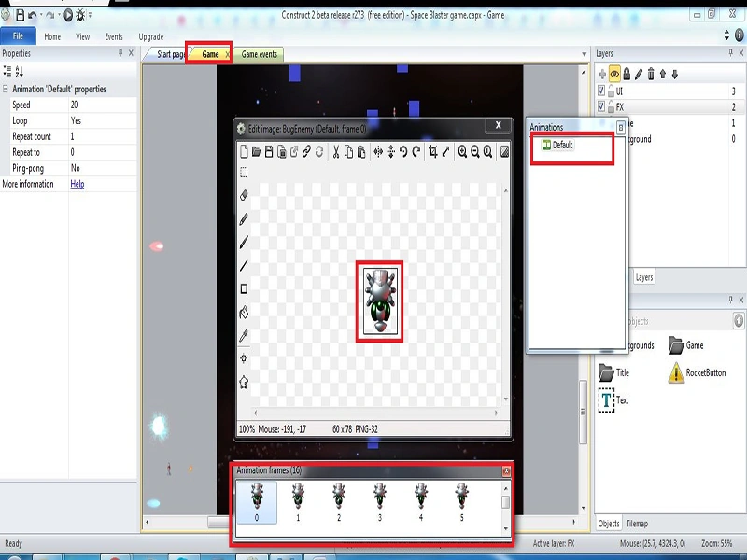The height and width of the screenshot is (560, 747).
Task: Switch to the Game events tab
Action: pos(260,54)
